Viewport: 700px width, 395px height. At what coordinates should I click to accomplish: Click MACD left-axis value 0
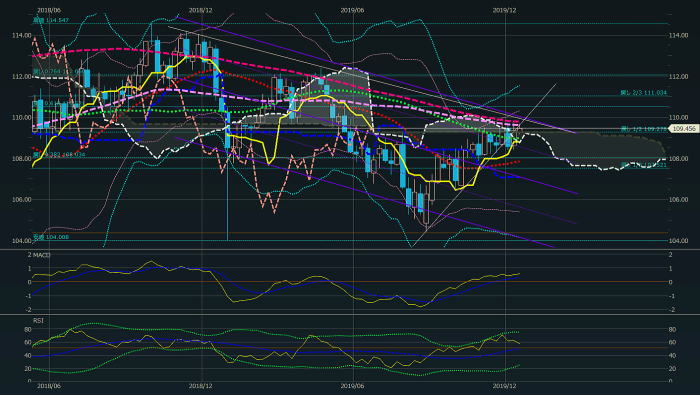tap(29, 282)
